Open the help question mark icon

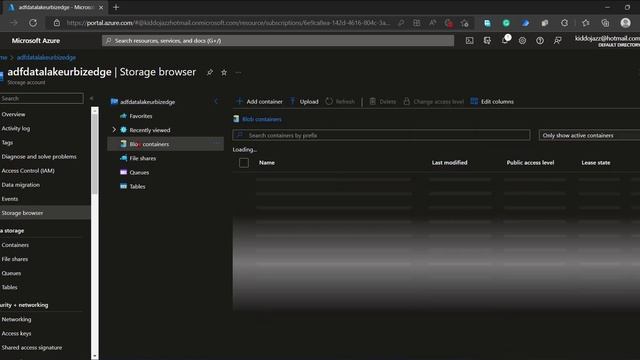coord(540,40)
